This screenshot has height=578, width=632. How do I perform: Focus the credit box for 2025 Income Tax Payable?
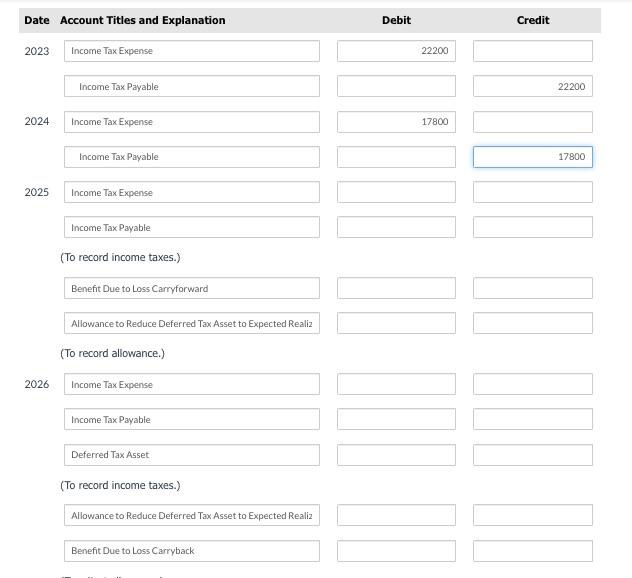tap(533, 227)
